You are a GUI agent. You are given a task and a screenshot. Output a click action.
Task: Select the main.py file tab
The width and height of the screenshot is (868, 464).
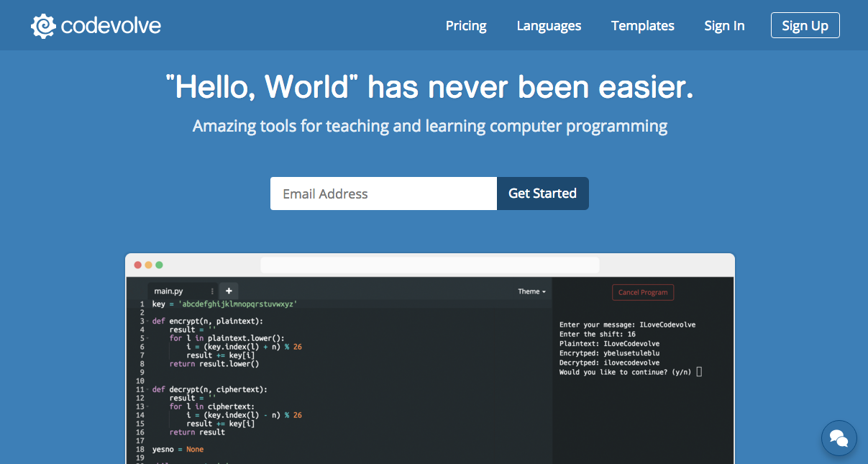169,291
